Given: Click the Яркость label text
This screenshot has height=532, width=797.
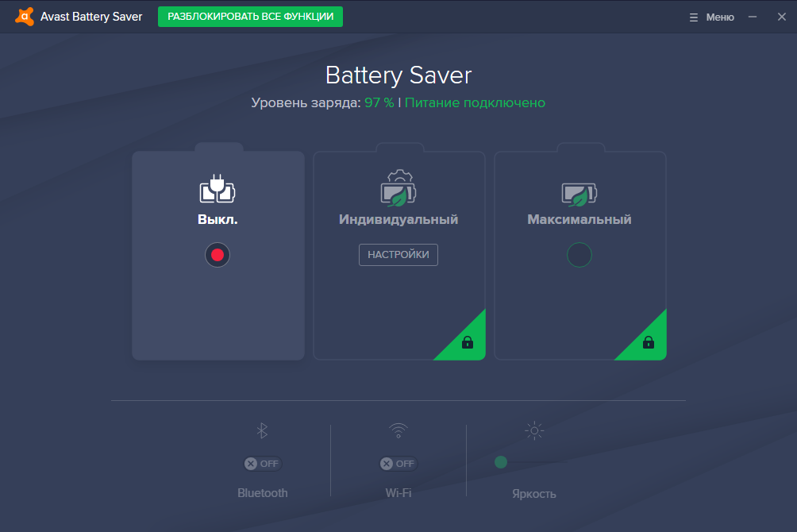Looking at the screenshot, I should [x=534, y=495].
